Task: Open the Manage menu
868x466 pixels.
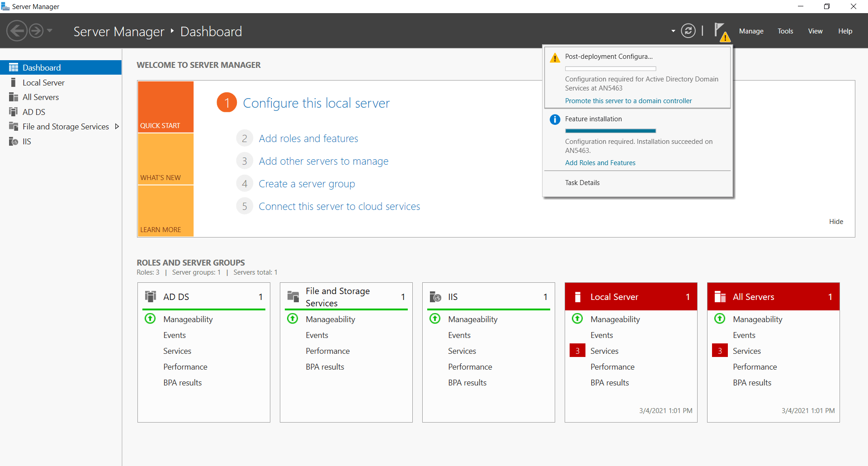Action: point(751,31)
